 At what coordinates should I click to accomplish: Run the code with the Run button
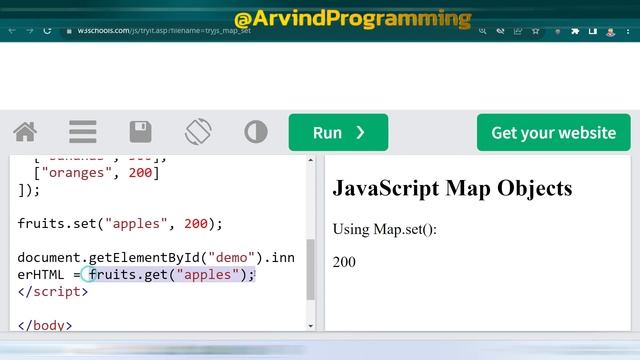[338, 132]
